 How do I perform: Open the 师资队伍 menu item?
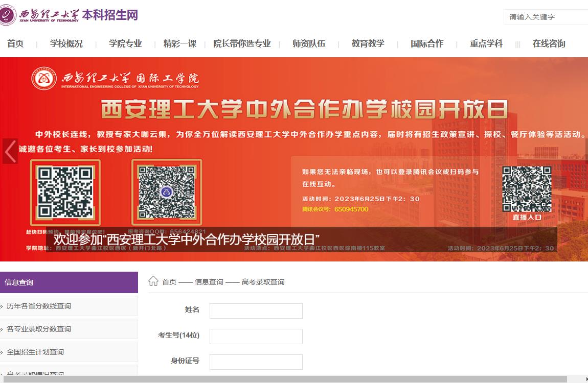(x=309, y=43)
